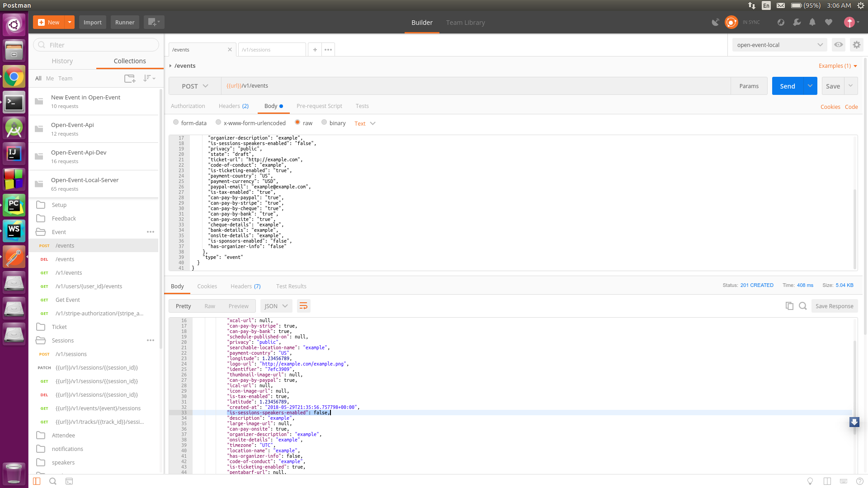Open tab options three-dots menu
Viewport: 868px width, 488px height.
point(328,50)
